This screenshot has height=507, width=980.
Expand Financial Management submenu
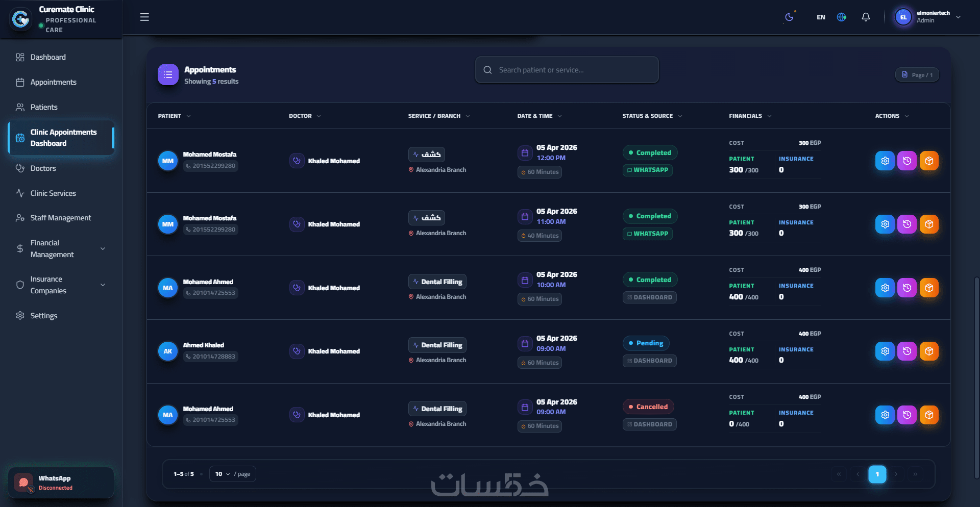[x=61, y=249]
